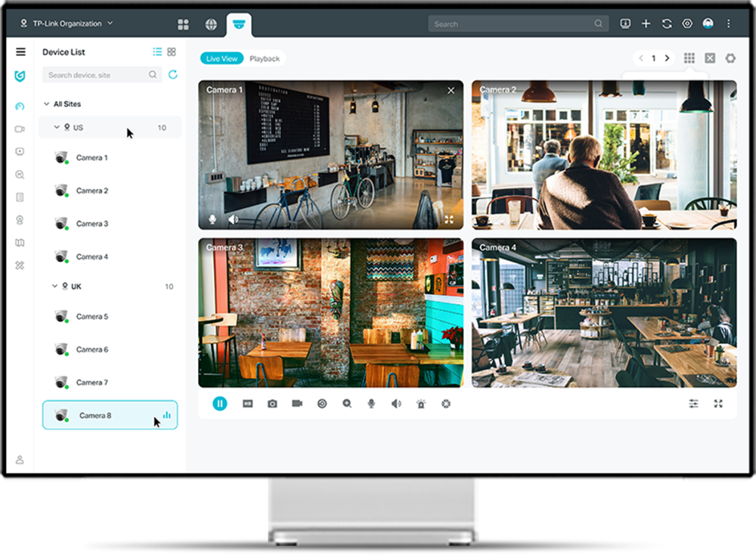Switch Device List to grid view
The height and width of the screenshot is (555, 756).
pyautogui.click(x=172, y=51)
